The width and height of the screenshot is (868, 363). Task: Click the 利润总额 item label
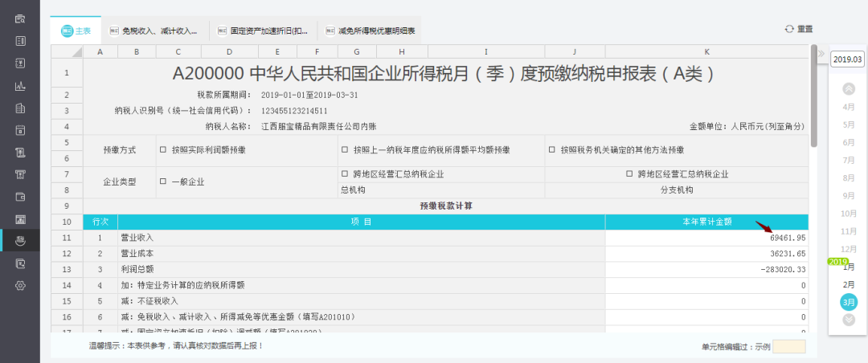[137, 270]
